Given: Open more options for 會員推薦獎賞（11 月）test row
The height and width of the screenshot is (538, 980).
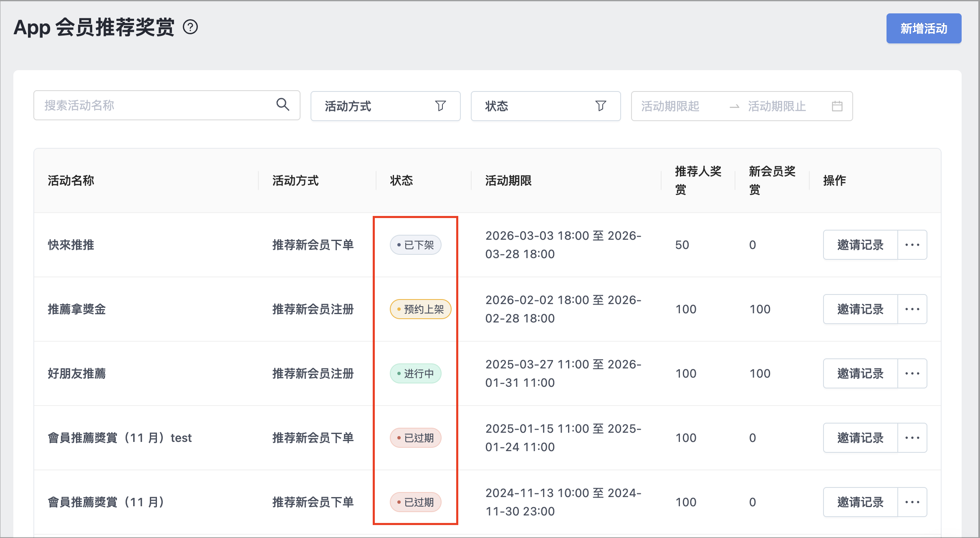Looking at the screenshot, I should pos(912,438).
